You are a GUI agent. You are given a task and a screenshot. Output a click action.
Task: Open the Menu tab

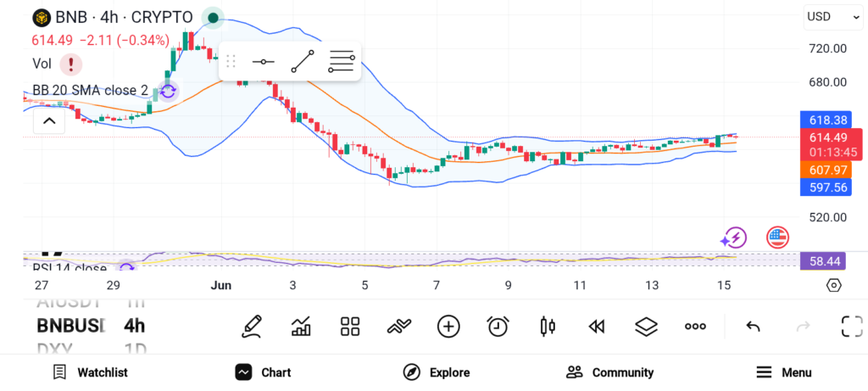(784, 372)
